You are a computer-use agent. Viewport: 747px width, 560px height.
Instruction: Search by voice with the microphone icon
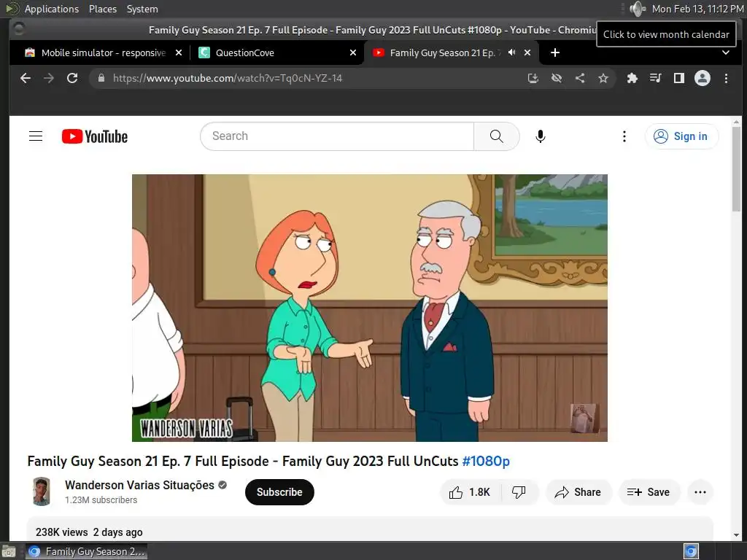[541, 136]
